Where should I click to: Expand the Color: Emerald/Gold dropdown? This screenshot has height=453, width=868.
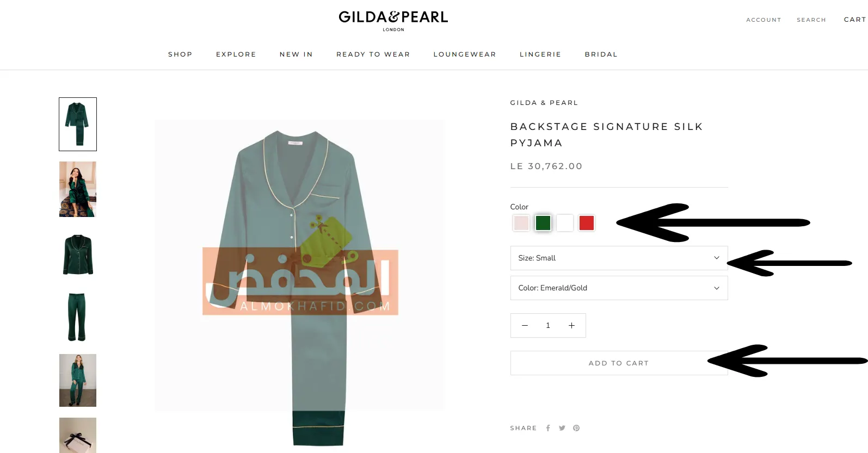point(619,288)
